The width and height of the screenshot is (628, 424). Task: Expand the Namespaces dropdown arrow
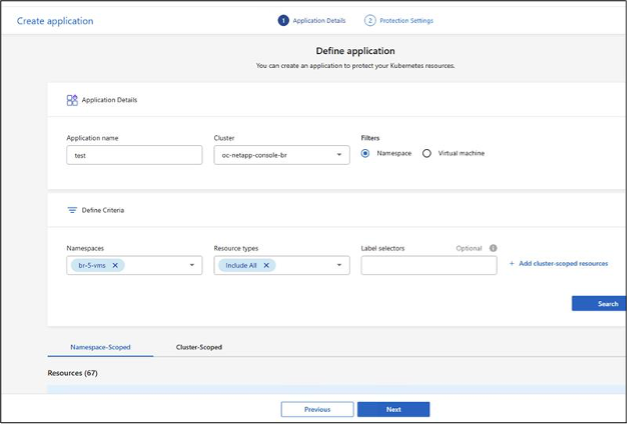point(192,265)
